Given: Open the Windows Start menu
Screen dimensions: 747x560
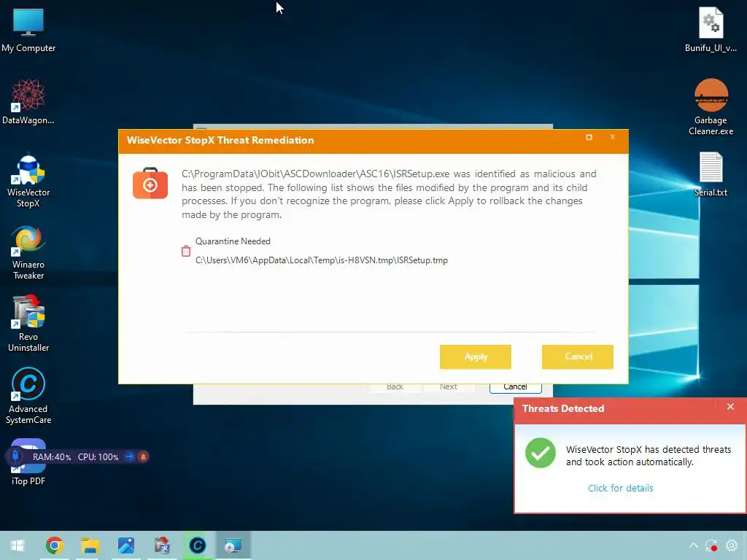Looking at the screenshot, I should coord(18,545).
